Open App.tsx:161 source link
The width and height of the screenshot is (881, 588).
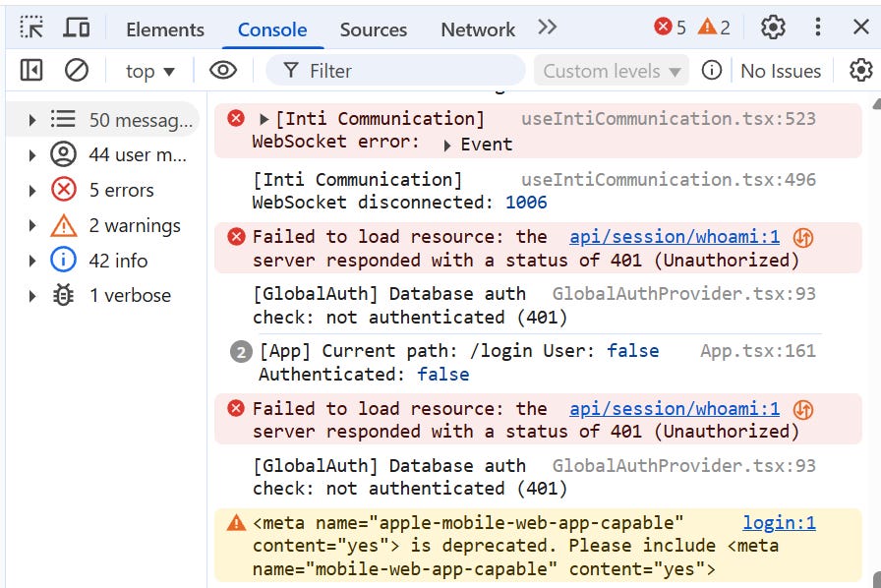757,351
